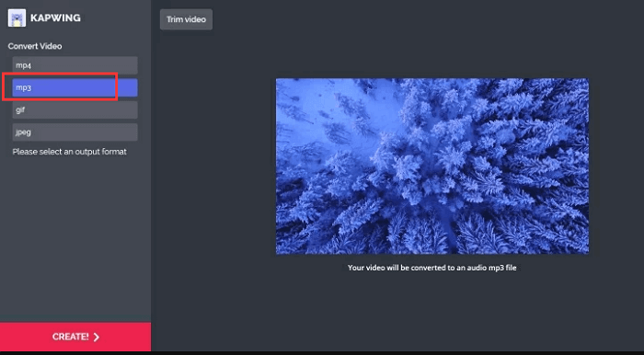Viewport: 644px width, 355px height.
Task: Click the Trim video button
Action: coord(186,19)
